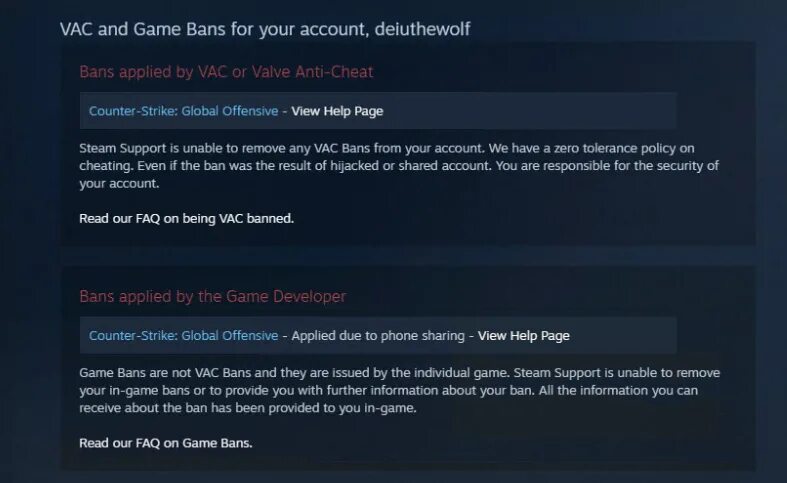Open the FAQ on being VAC banned
Image resolution: width=787 pixels, height=483 pixels.
pos(186,219)
